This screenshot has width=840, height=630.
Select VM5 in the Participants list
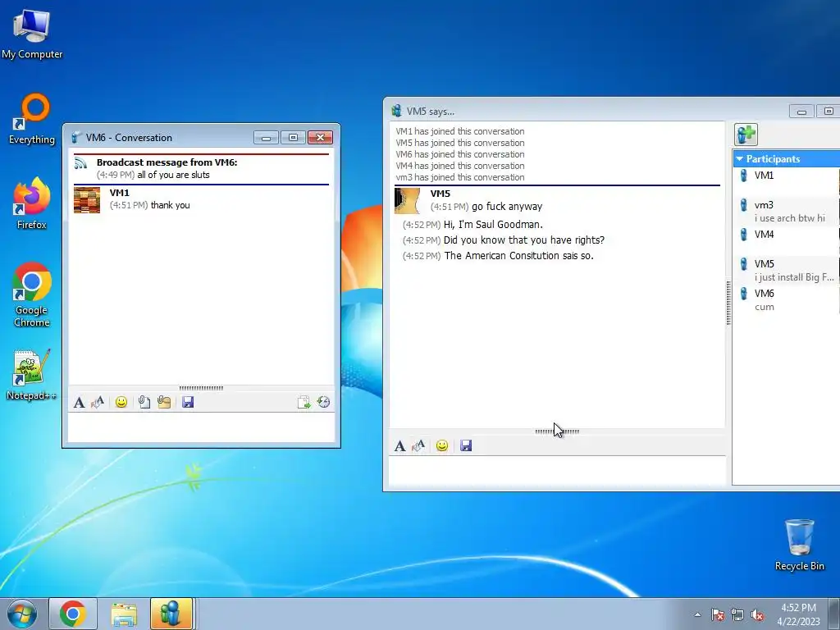(787, 270)
